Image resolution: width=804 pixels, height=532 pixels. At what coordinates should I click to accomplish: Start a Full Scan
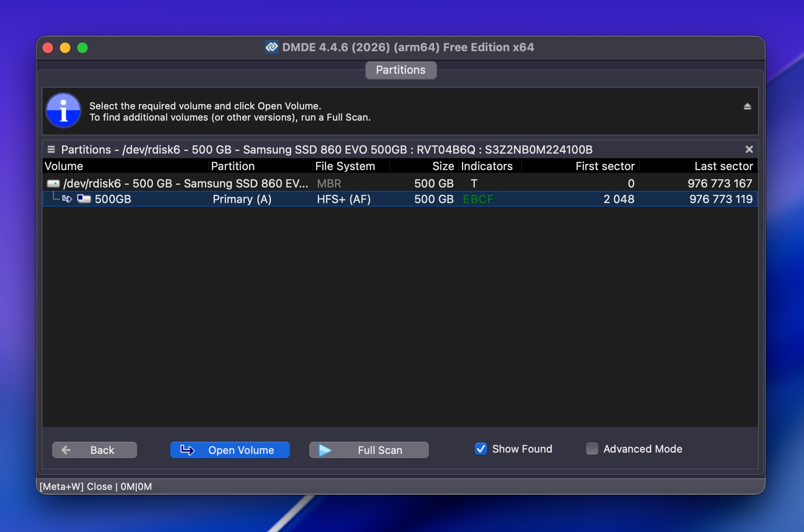point(369,450)
